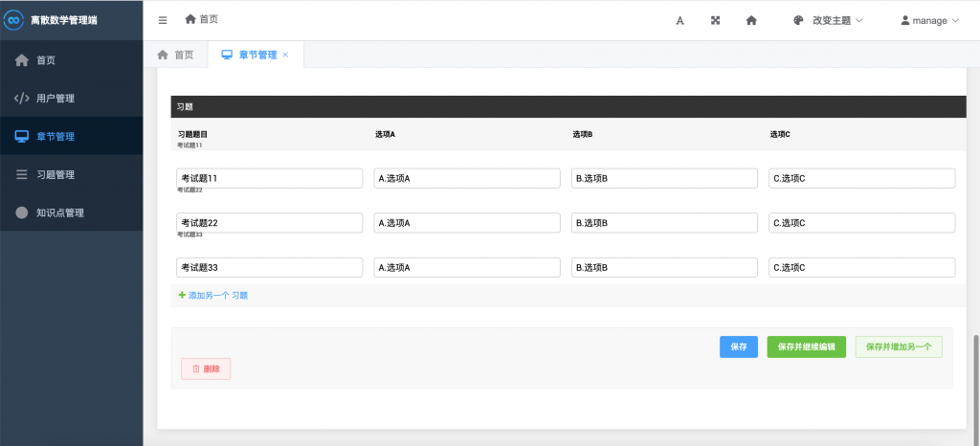Click the 选项B column header
980x446 pixels.
(583, 134)
